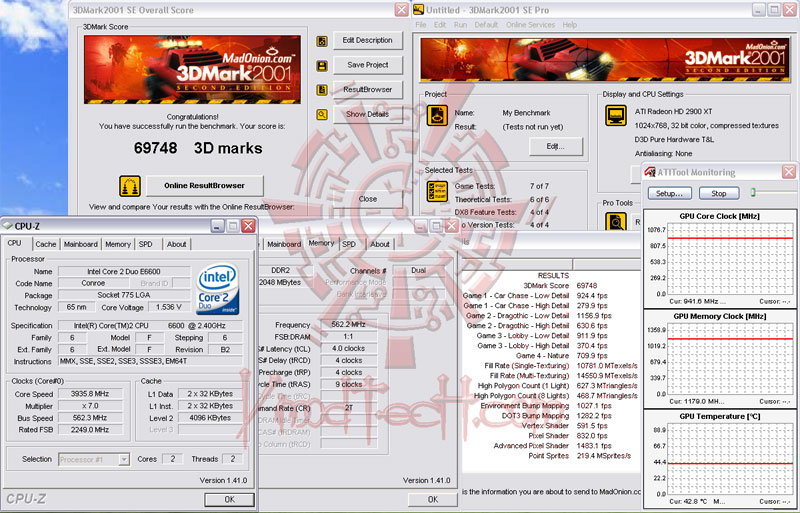Close the ATITool Monitoring window
Screen dimensions: 800x513
click(x=789, y=172)
